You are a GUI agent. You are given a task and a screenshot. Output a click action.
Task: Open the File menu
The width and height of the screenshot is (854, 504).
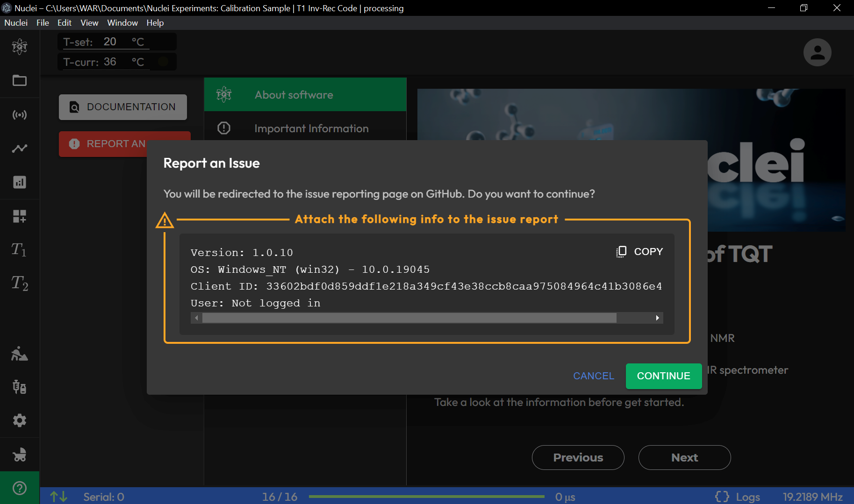tap(43, 22)
